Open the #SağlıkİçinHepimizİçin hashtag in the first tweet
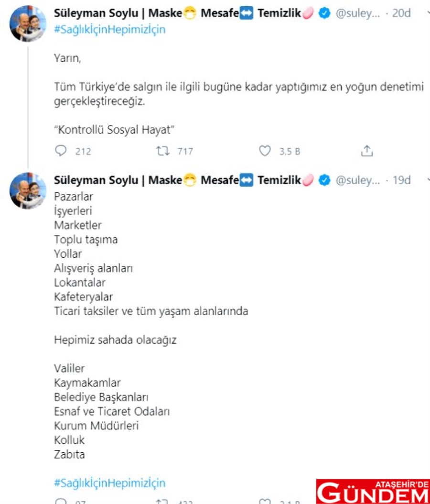Screen dimensions: 430x504 point(109,29)
